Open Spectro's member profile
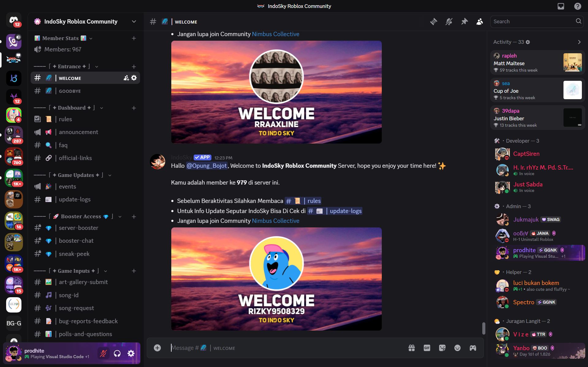Image resolution: width=588 pixels, height=367 pixels. tap(538, 302)
